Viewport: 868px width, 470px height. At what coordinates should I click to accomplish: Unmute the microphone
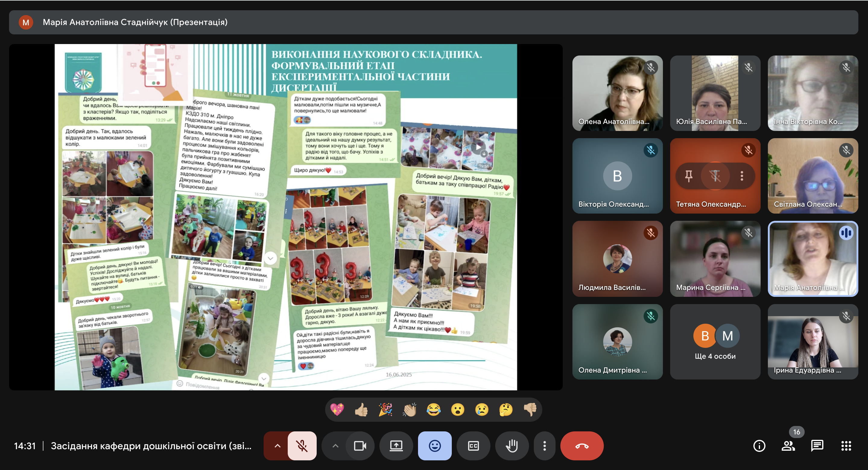pyautogui.click(x=302, y=446)
